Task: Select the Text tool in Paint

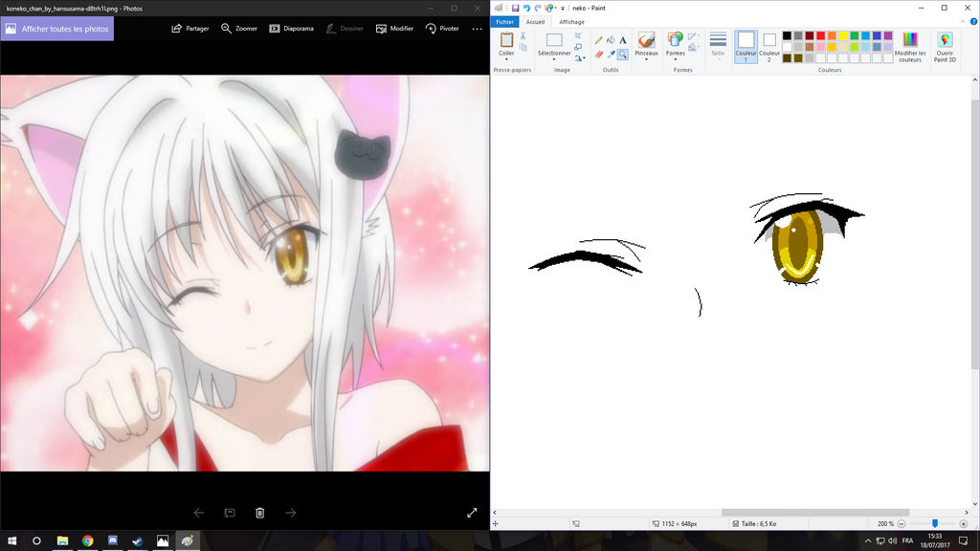Action: coord(623,40)
